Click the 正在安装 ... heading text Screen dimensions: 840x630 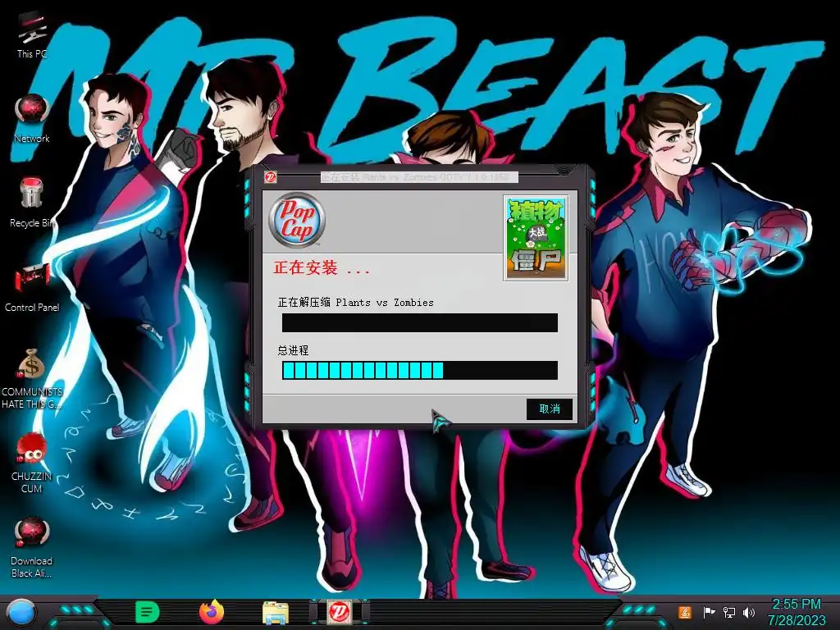pyautogui.click(x=322, y=267)
